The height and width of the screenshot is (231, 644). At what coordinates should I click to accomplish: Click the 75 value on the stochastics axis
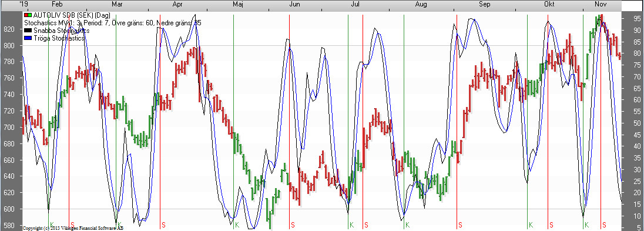(636, 65)
